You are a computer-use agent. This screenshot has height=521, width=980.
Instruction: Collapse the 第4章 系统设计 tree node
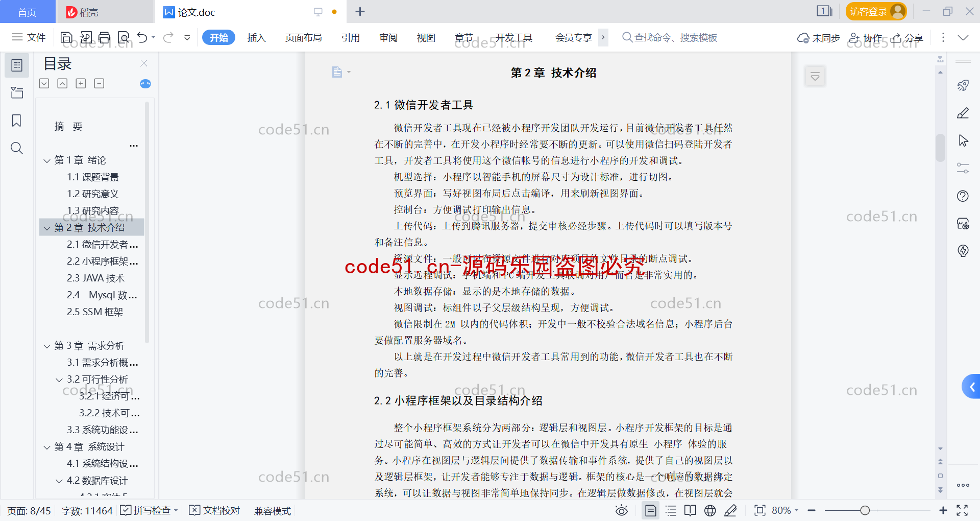[x=47, y=447]
